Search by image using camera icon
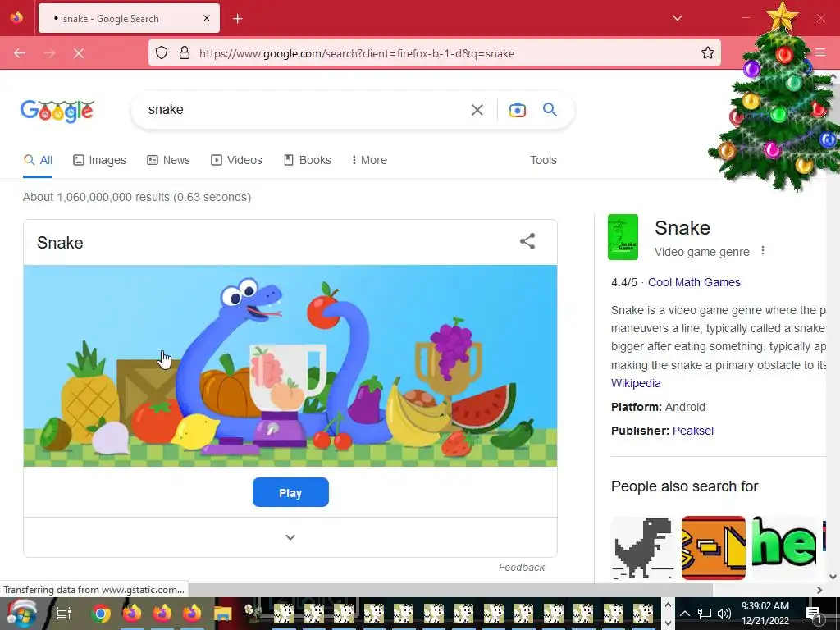The width and height of the screenshot is (840, 630). click(x=517, y=110)
